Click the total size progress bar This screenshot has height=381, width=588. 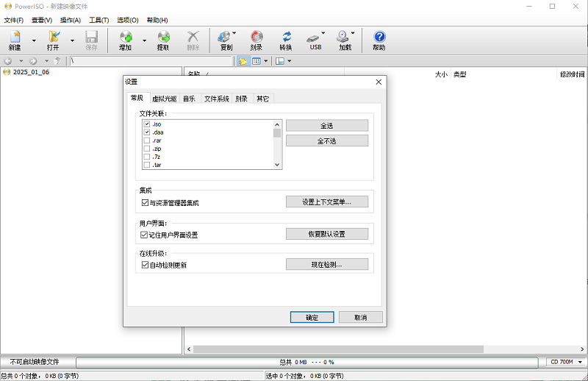coord(306,362)
